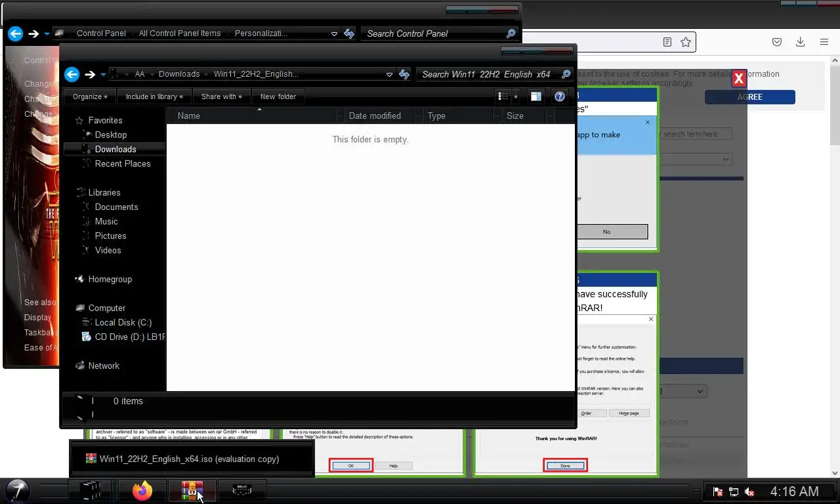The image size is (840, 504).
Task: Open Action Center flag tray icon
Action: [718, 492]
